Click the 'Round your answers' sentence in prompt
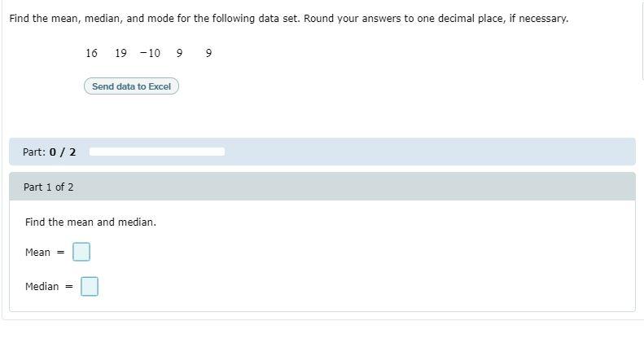Image resolution: width=644 pixels, height=339 pixels. click(x=436, y=19)
